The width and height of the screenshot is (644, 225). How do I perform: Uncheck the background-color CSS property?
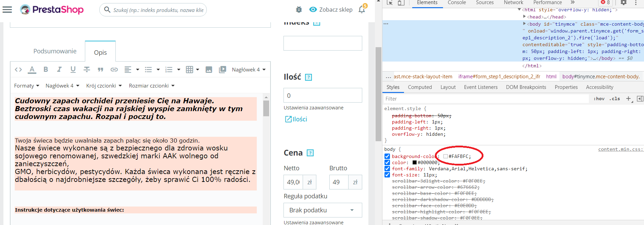[x=387, y=156]
